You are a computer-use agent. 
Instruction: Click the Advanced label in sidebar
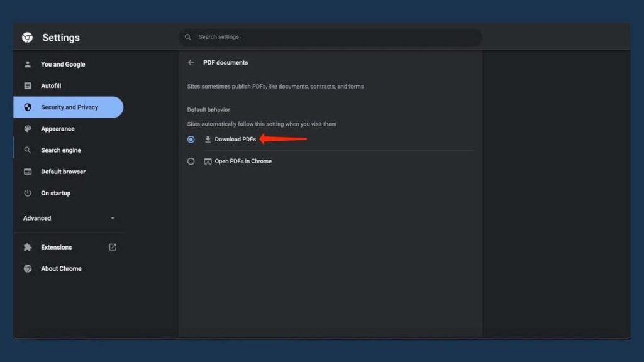tap(37, 218)
